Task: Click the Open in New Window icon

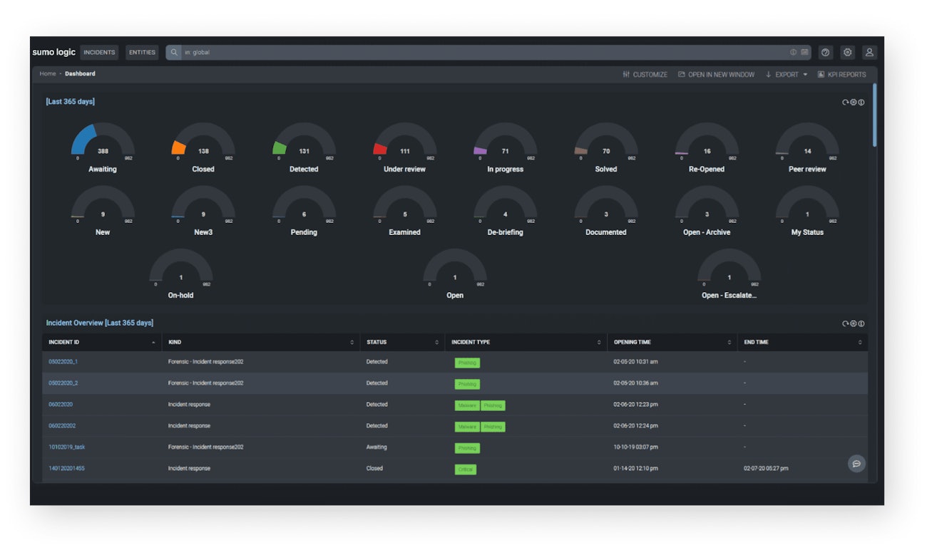Action: click(681, 74)
